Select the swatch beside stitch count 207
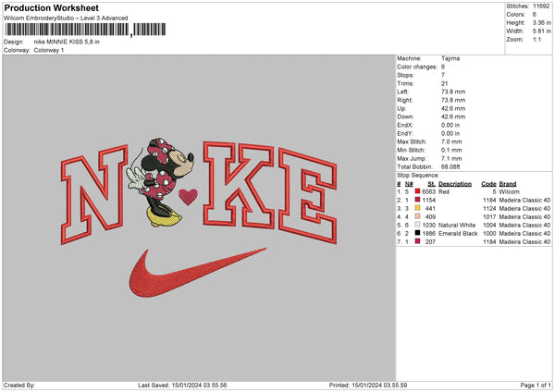This screenshot has height=392, width=555. pyautogui.click(x=418, y=241)
